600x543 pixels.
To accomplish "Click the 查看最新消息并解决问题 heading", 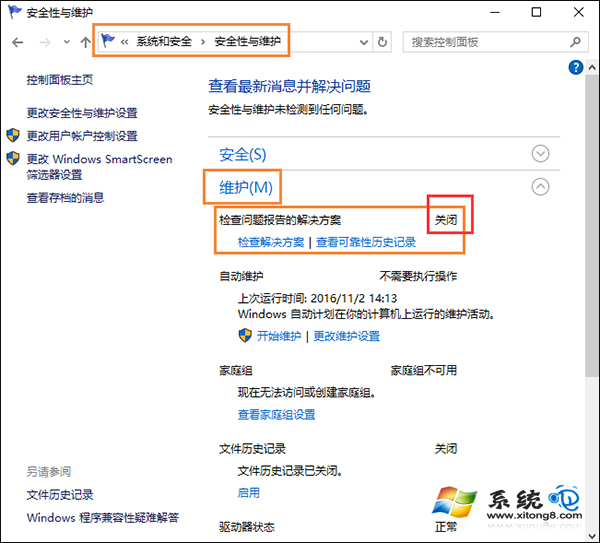I will coord(290,86).
